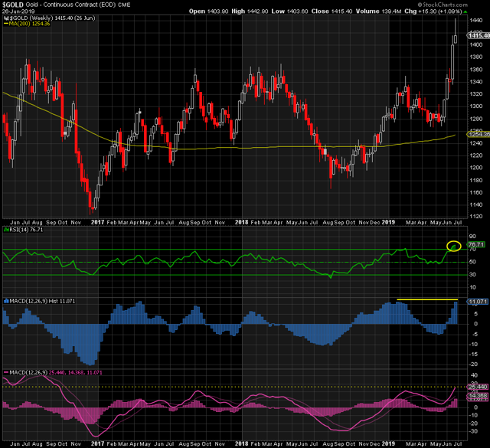The width and height of the screenshot is (490, 448).
Task: Click the yellow circle annotation on RSI
Action: coord(453,247)
